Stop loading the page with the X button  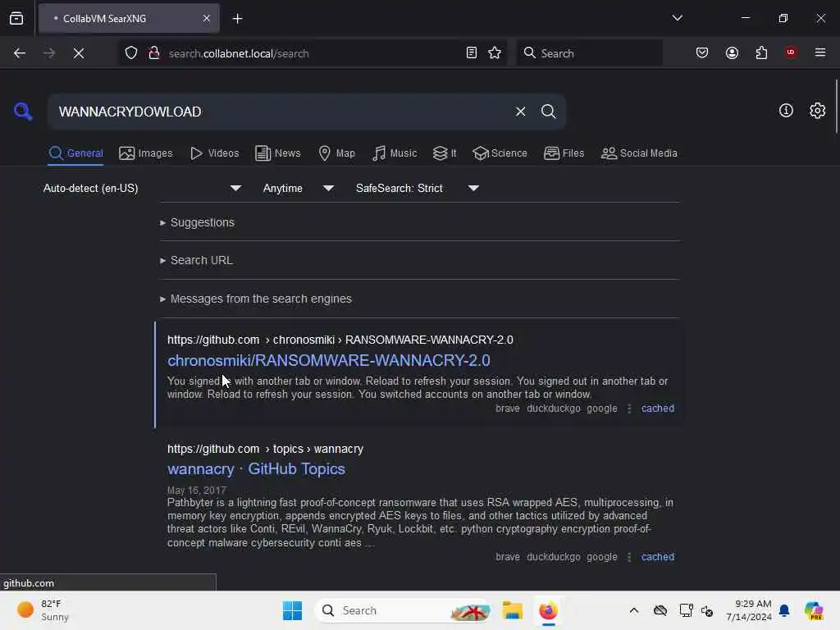pos(79,53)
